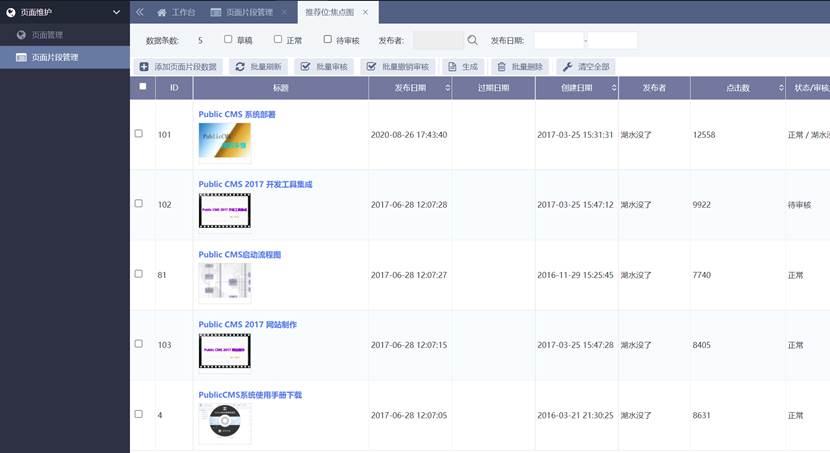This screenshot has width=830, height=453.
Task: Click the 添加页面片段数据 add button
Action: pyautogui.click(x=177, y=66)
